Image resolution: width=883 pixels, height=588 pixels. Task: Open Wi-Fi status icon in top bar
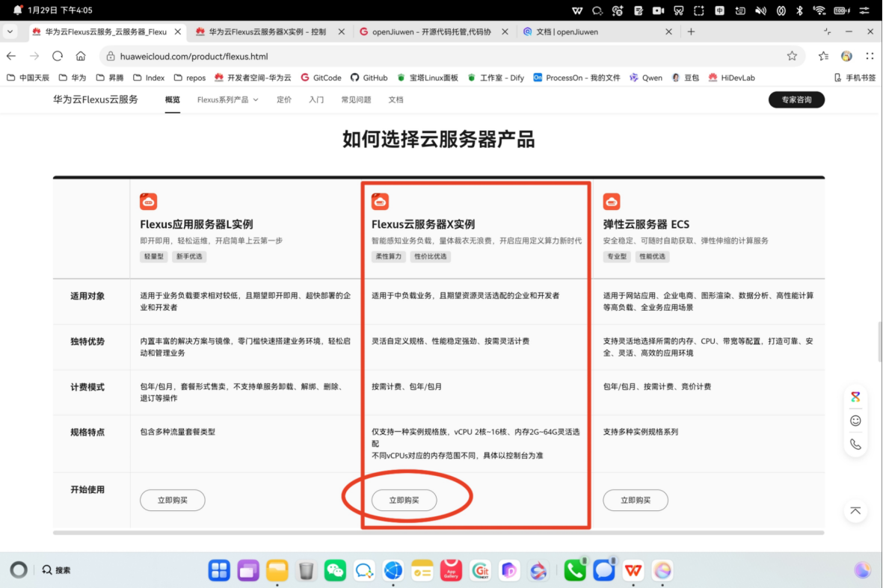pos(819,10)
